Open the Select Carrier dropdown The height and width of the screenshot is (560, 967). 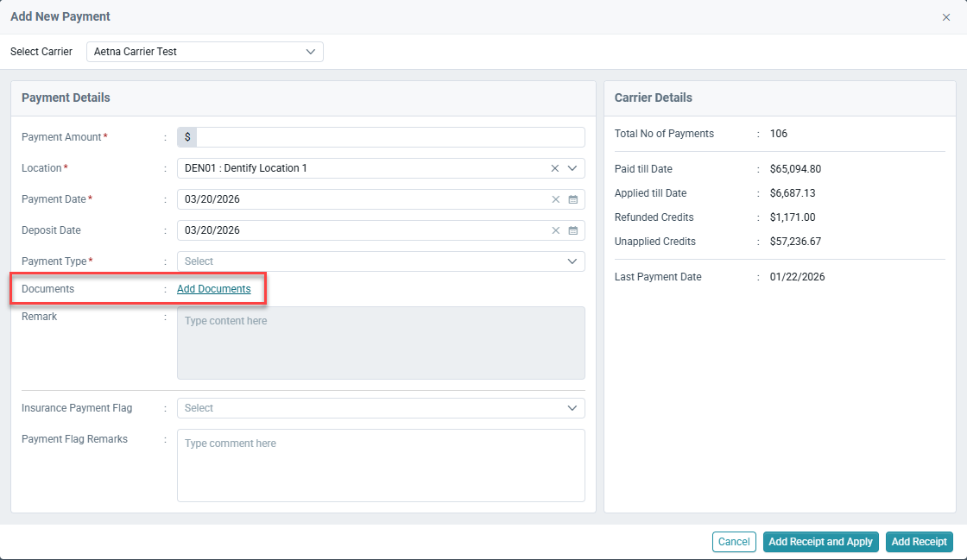(x=205, y=52)
